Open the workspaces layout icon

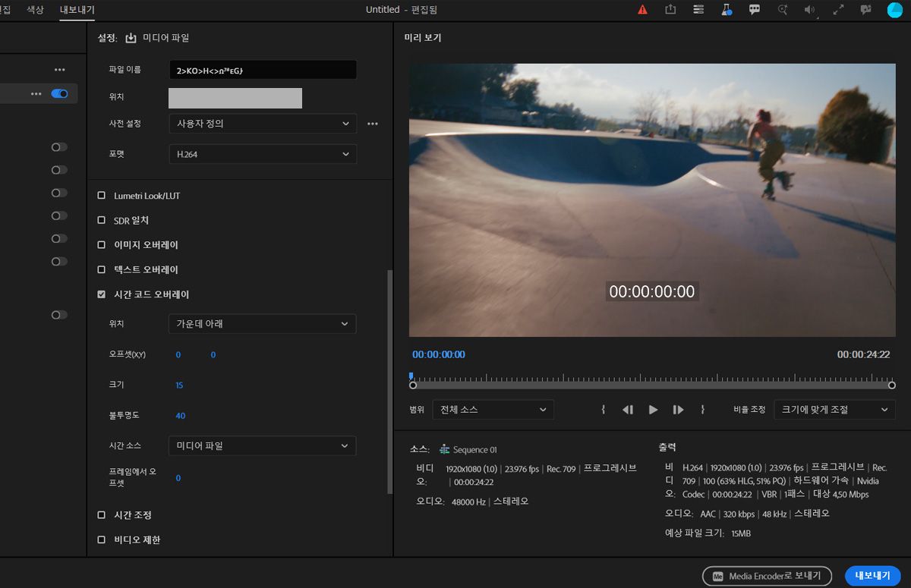698,10
